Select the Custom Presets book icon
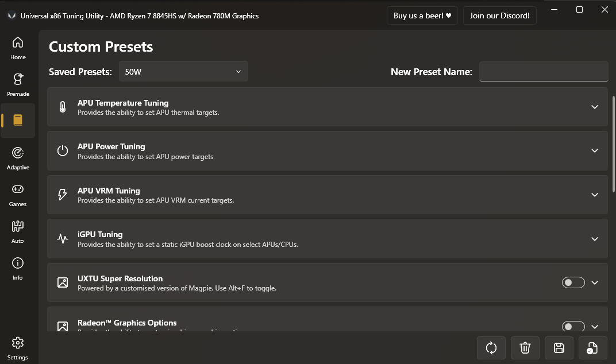The height and width of the screenshot is (364, 616). 18,120
